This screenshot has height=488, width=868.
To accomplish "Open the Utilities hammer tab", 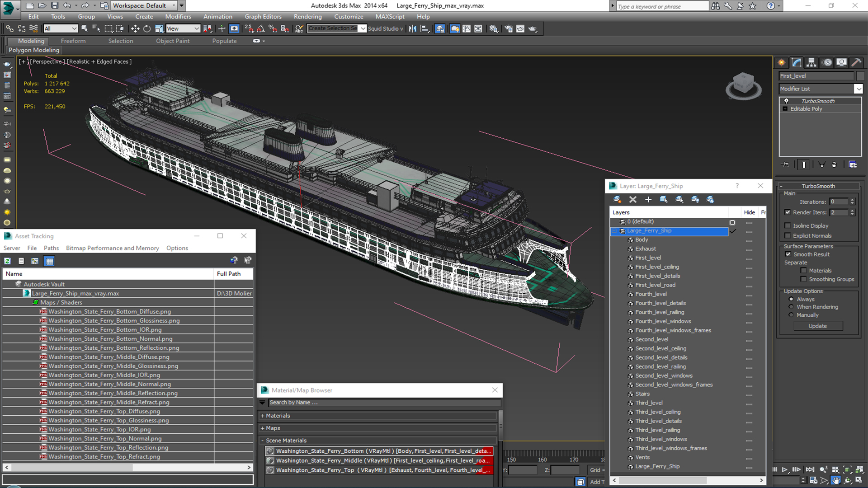I will point(856,62).
